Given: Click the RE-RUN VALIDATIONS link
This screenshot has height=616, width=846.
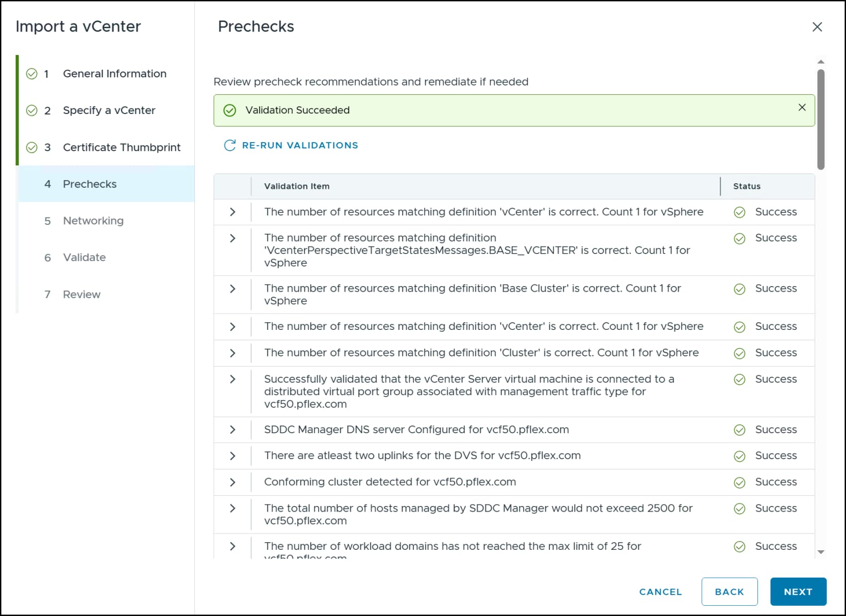Looking at the screenshot, I should coord(291,146).
